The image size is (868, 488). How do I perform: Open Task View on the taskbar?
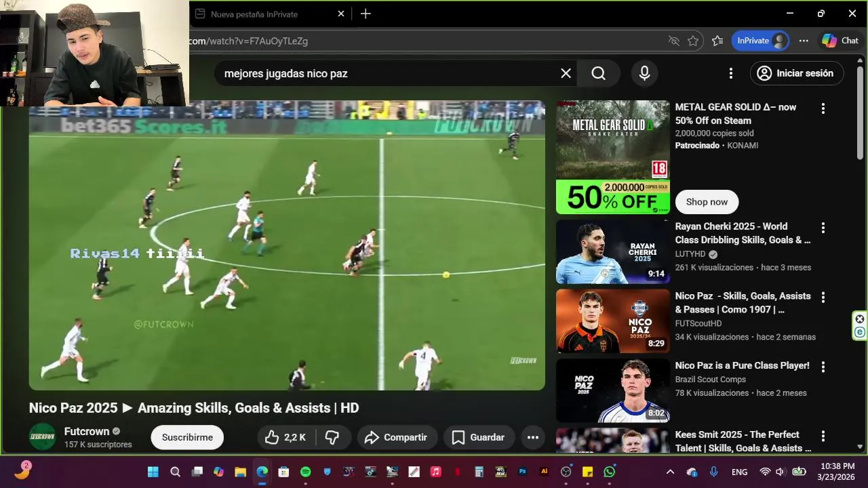(197, 472)
